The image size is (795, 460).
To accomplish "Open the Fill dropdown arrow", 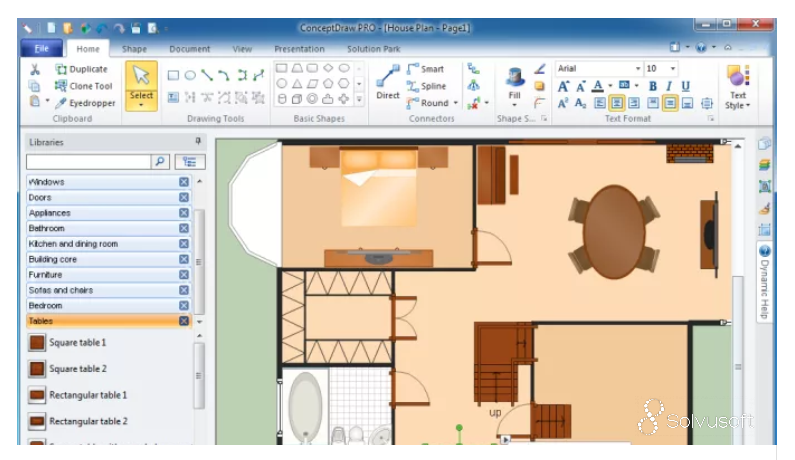I will point(515,105).
